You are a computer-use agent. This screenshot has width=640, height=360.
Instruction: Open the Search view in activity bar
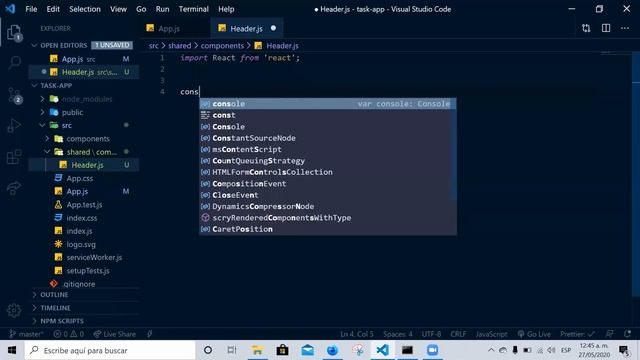tap(15, 63)
